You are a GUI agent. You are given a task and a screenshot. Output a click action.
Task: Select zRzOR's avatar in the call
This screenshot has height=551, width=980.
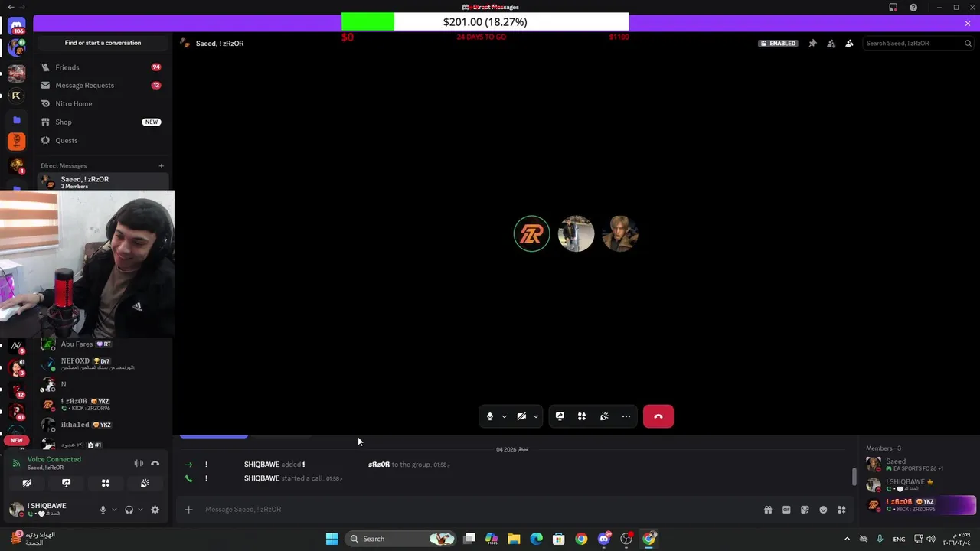pos(531,234)
